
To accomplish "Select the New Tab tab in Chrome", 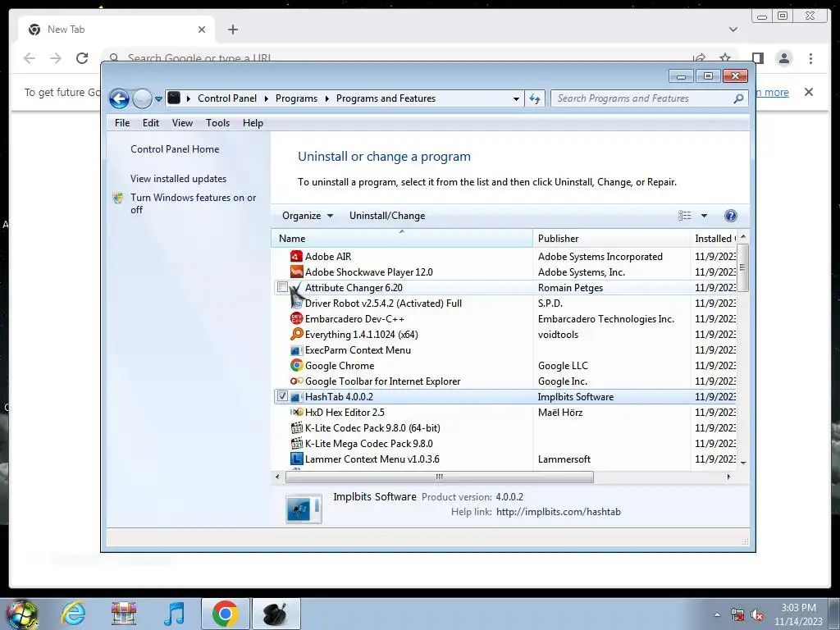I will 116,30.
